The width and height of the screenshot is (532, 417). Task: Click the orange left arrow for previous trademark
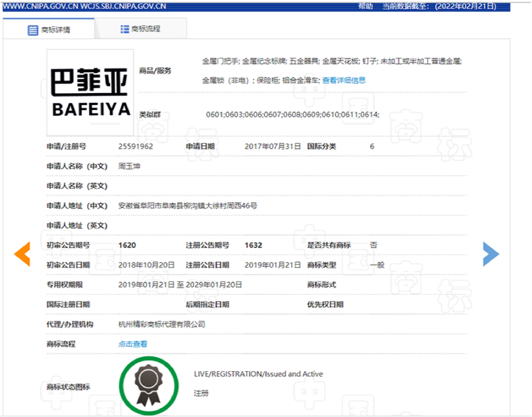click(x=22, y=254)
